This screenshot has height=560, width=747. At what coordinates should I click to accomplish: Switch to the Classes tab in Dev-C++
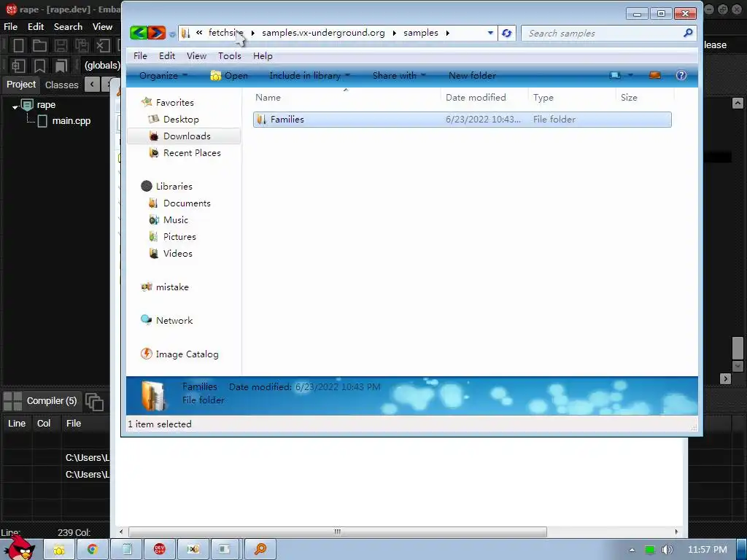pyautogui.click(x=61, y=85)
